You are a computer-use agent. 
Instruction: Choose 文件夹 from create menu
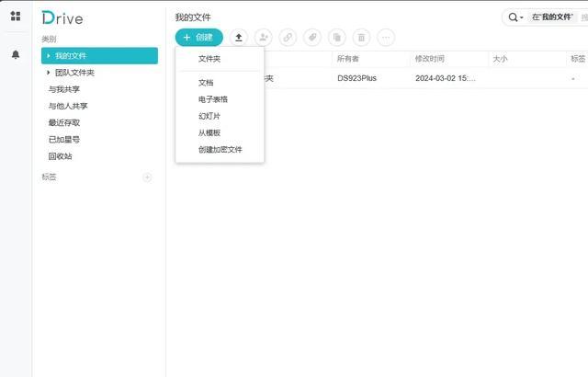click(x=220, y=59)
